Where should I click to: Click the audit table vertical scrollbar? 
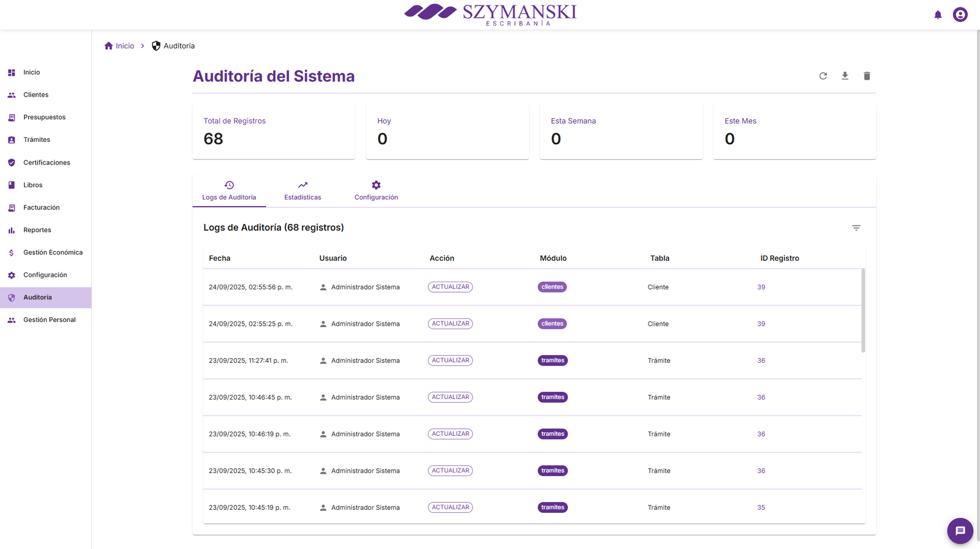point(863,311)
